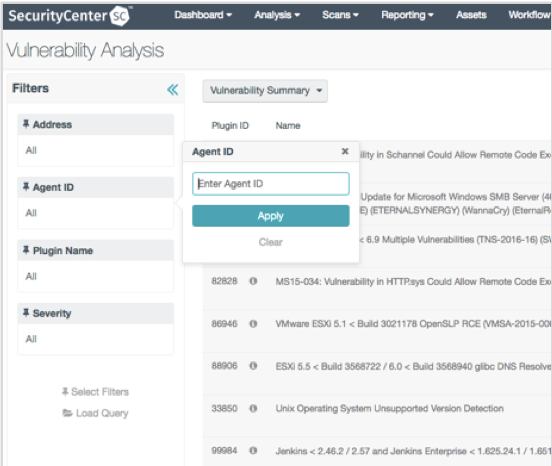
Task: Open info icon for plugin 33850
Action: [x=253, y=408]
